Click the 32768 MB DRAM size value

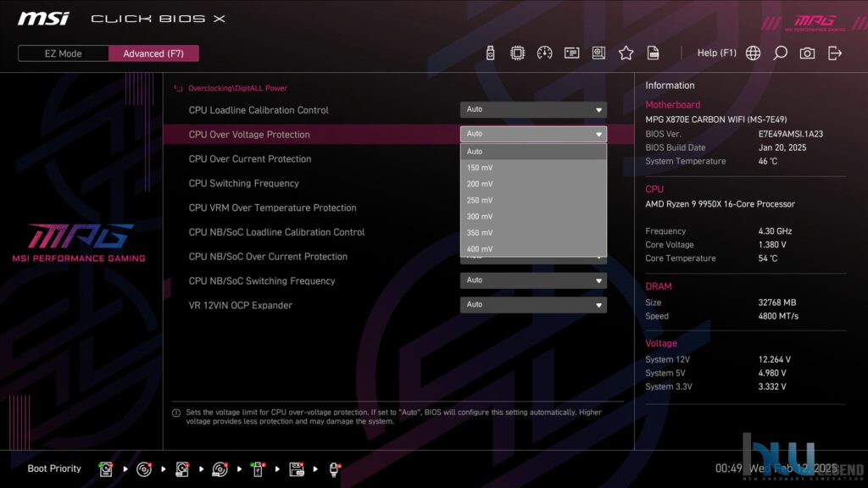click(x=776, y=302)
